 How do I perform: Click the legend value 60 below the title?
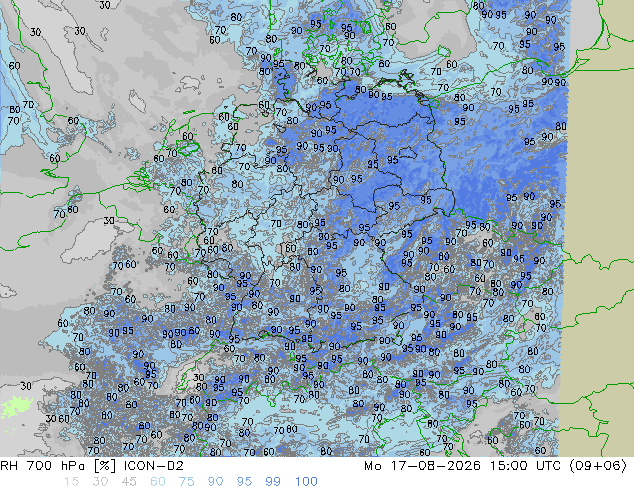[158, 482]
